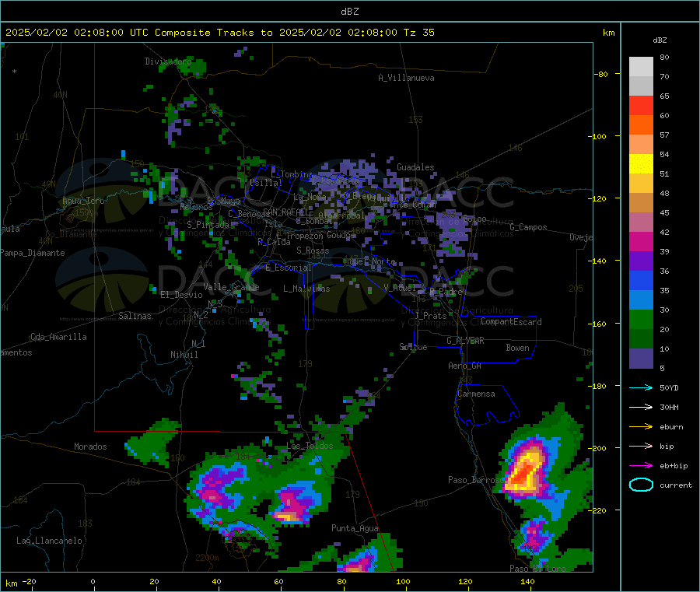Image resolution: width=700 pixels, height=592 pixels.
Task: Click the 'Paso_Barroso' label
Action: [x=476, y=480]
